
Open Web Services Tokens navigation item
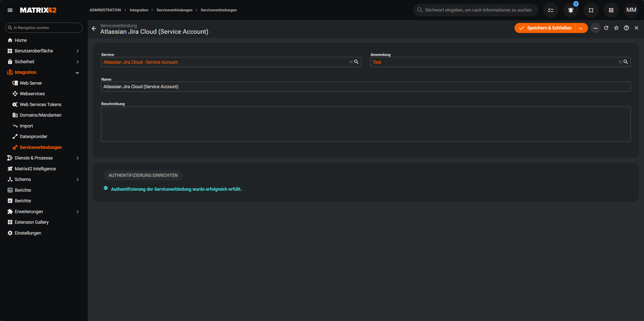40,104
